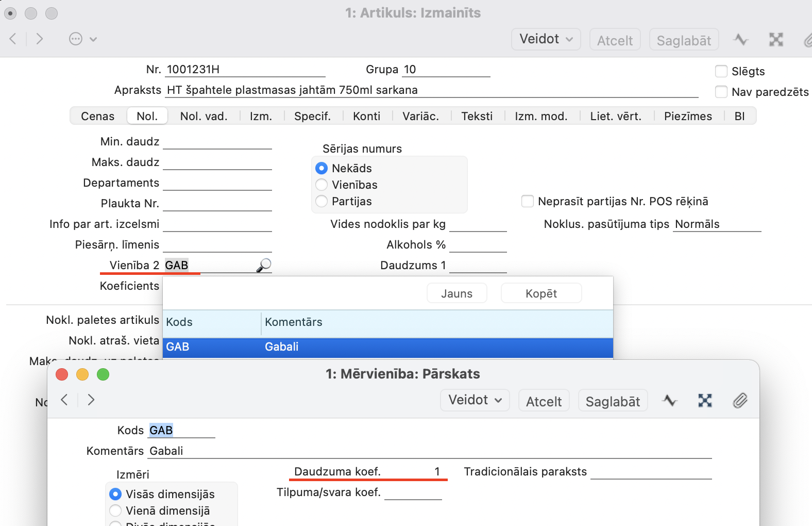Switch to the Cenas tab
Viewport: 812px width, 526px height.
(x=98, y=116)
